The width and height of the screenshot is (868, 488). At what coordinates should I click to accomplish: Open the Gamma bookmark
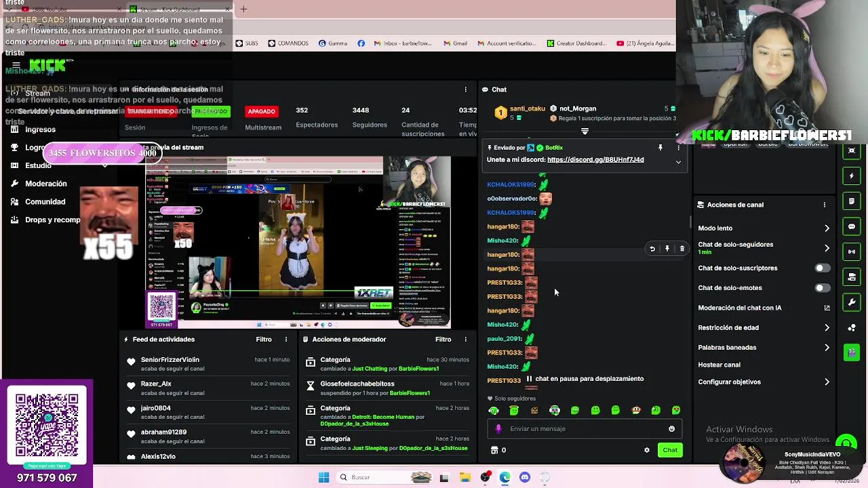[x=333, y=43]
